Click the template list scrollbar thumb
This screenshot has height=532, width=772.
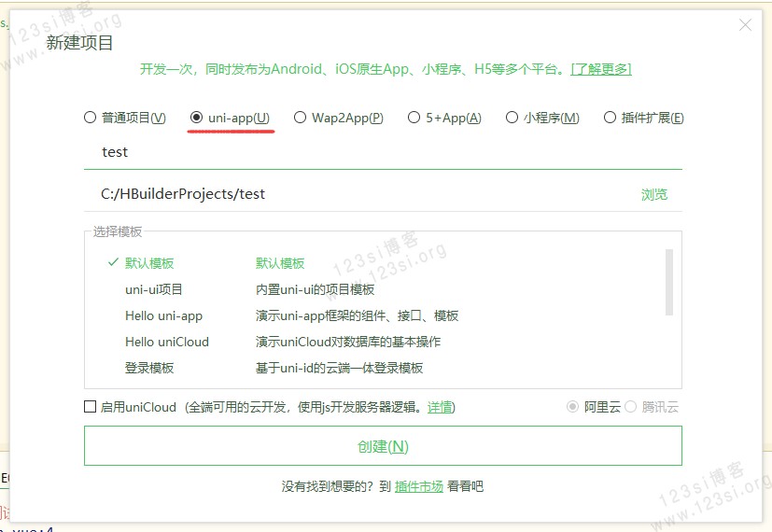click(668, 282)
